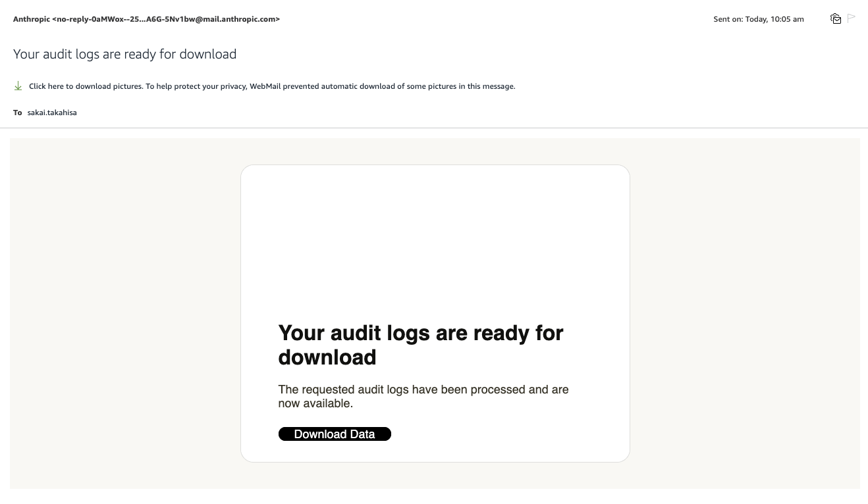Click the 'To' label before the recipient
This screenshot has width=868, height=504.
[18, 113]
